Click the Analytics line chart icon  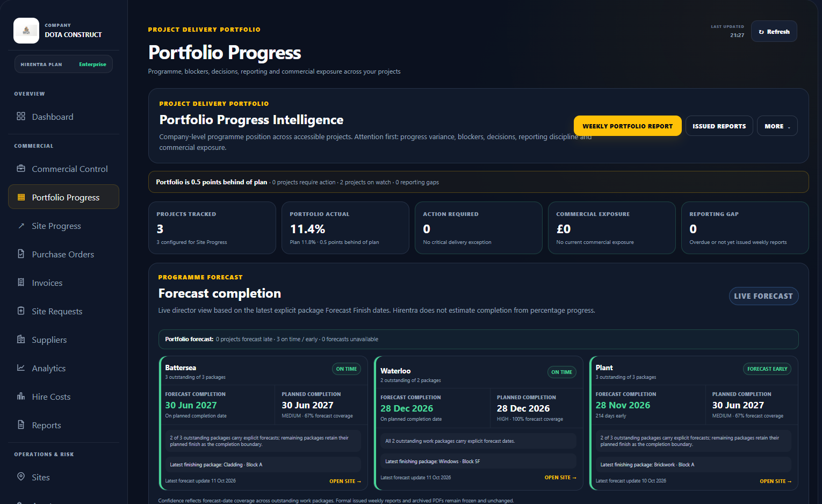point(21,368)
